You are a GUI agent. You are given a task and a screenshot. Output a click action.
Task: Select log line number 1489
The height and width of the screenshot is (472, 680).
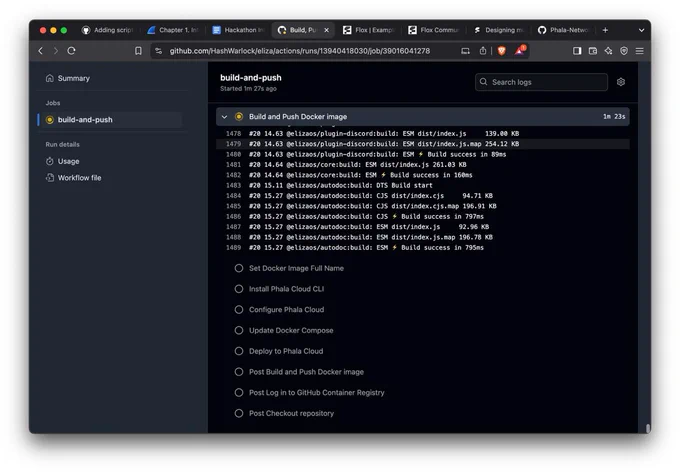pyautogui.click(x=233, y=248)
